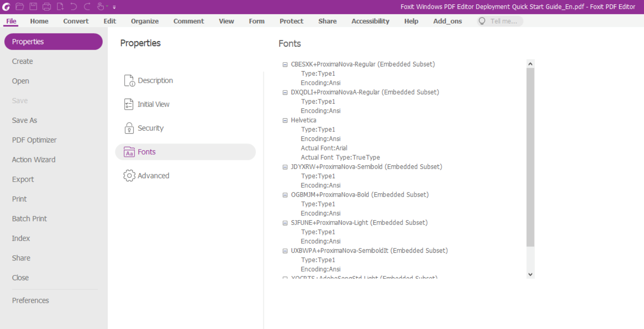Open Customize Quick Access Toolbar dropdown
This screenshot has height=329, width=644.
pos(114,7)
